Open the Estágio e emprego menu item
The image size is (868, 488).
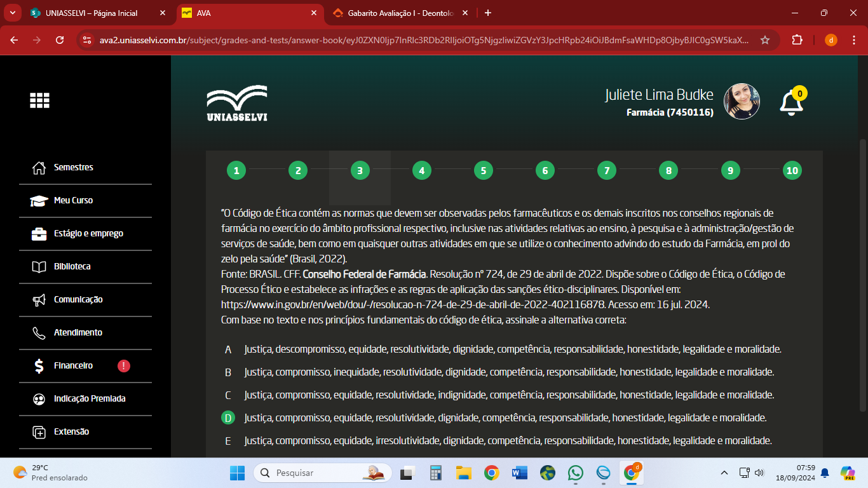88,234
